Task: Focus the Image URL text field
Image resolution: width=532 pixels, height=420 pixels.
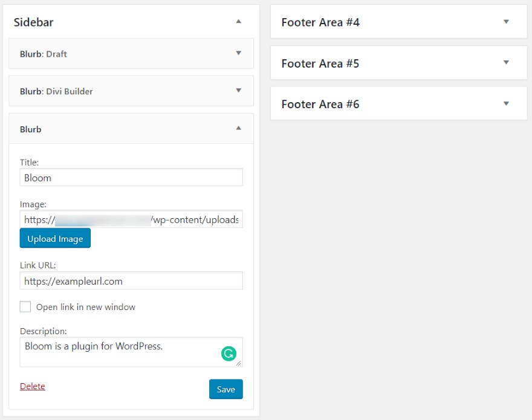Action: pyautogui.click(x=131, y=219)
